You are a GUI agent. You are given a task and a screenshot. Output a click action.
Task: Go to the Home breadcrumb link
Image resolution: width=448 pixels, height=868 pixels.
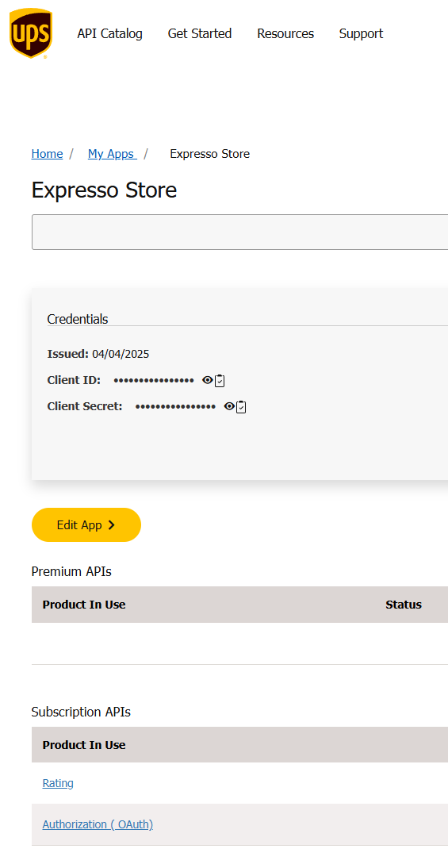(x=47, y=154)
